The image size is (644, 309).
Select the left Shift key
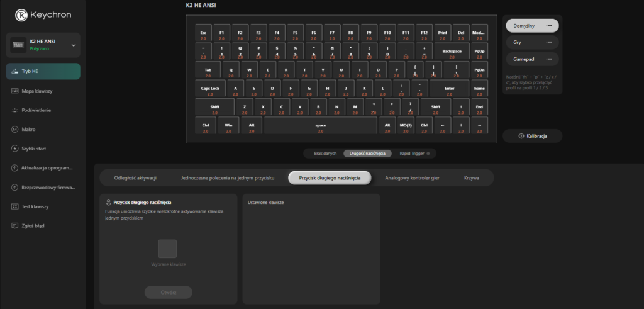tap(215, 106)
